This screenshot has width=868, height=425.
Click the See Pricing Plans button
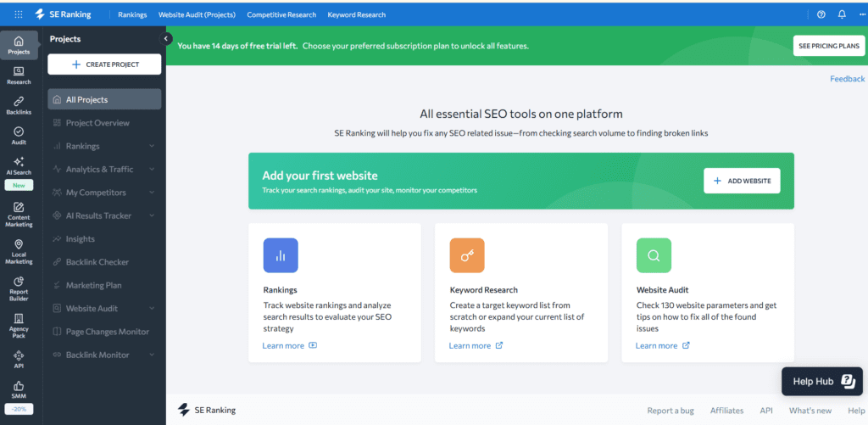[828, 45]
